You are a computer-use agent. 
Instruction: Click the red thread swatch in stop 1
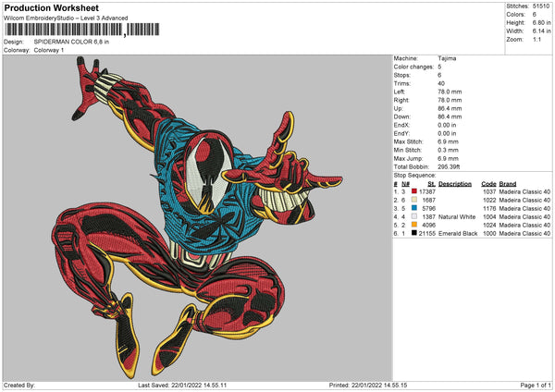(413, 190)
